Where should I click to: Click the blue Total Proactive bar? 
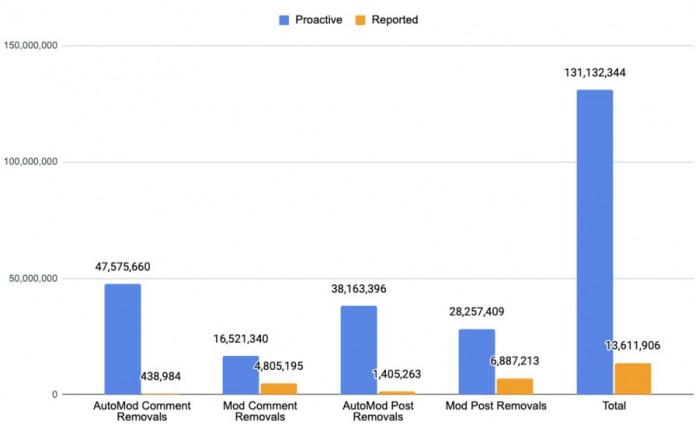594,242
